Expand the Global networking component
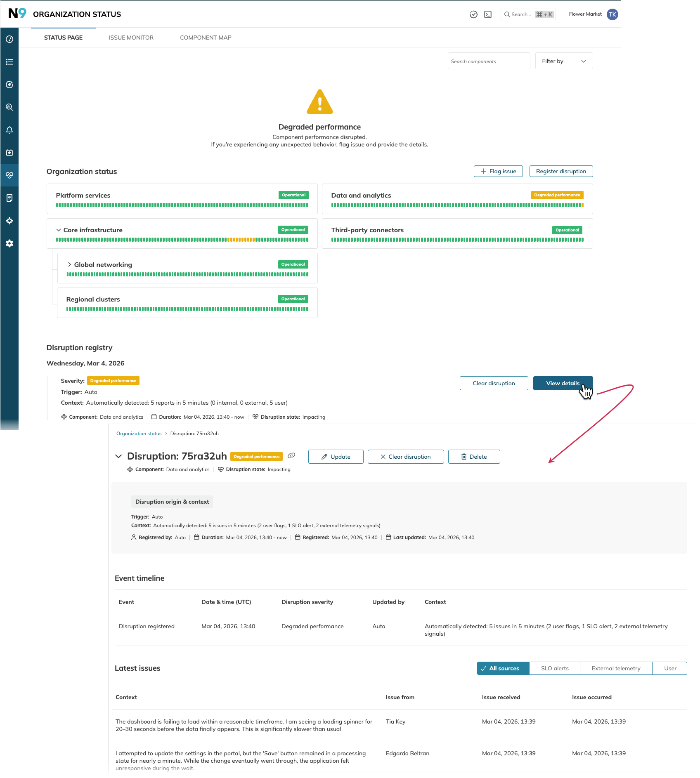The image size is (700, 778). pos(69,265)
